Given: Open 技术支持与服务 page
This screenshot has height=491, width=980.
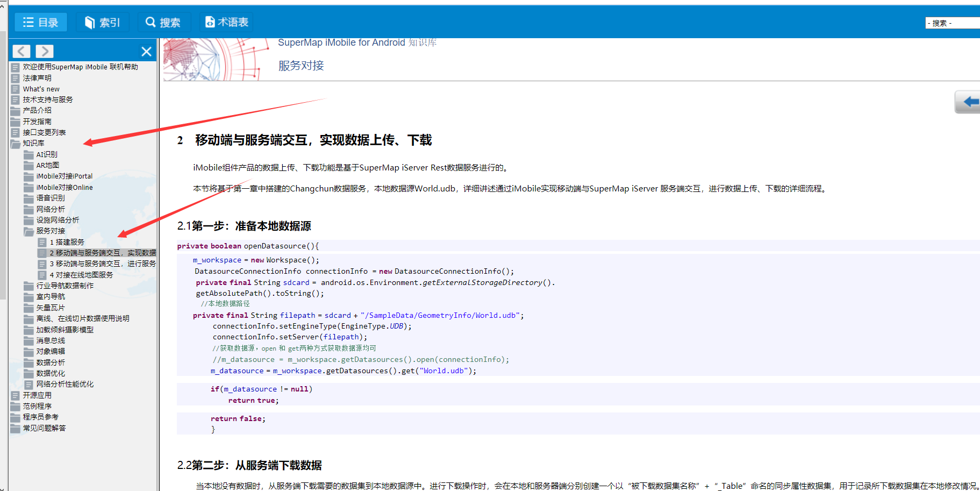Looking at the screenshot, I should [47, 99].
